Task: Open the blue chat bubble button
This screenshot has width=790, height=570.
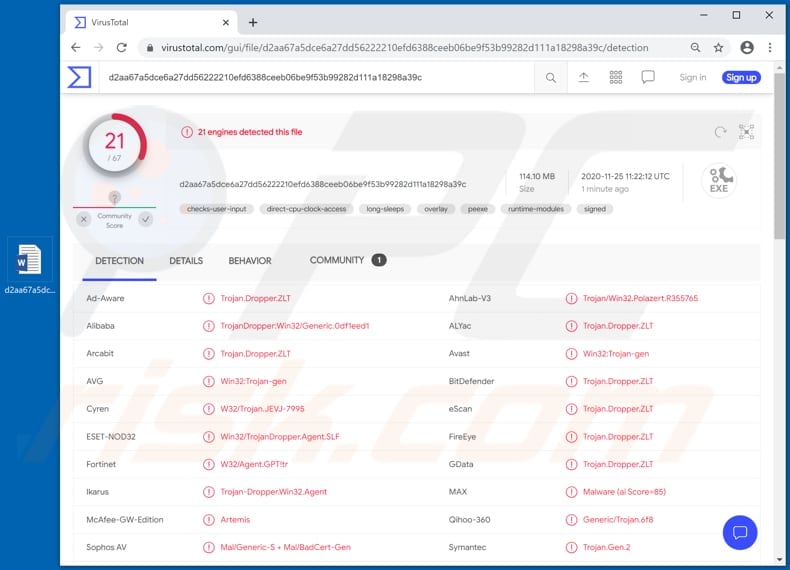Action: (x=740, y=532)
